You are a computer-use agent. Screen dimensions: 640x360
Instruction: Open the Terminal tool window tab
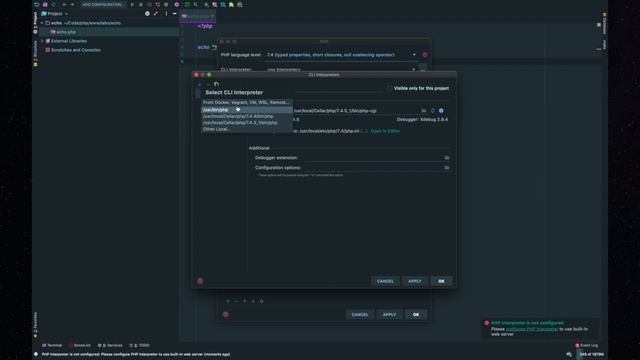coord(52,345)
